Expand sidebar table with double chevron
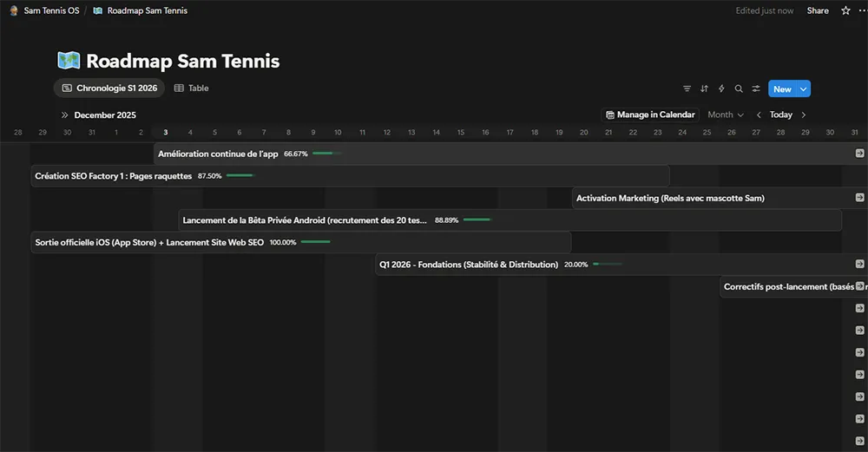The height and width of the screenshot is (452, 868). [65, 115]
